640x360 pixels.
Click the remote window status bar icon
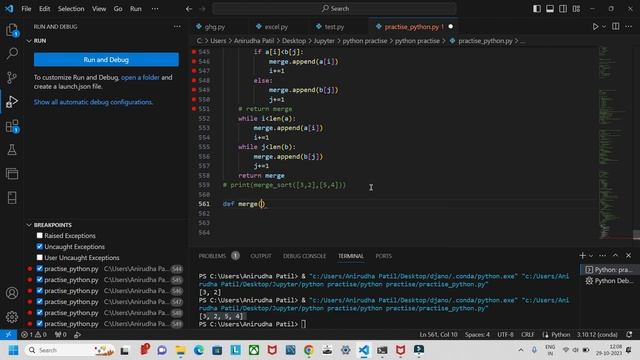pos(8,335)
